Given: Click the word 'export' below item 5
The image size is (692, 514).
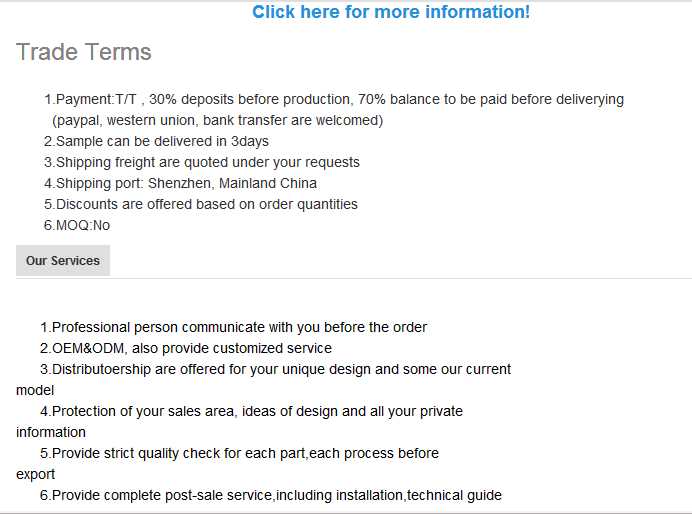Looking at the screenshot, I should 36,475.
